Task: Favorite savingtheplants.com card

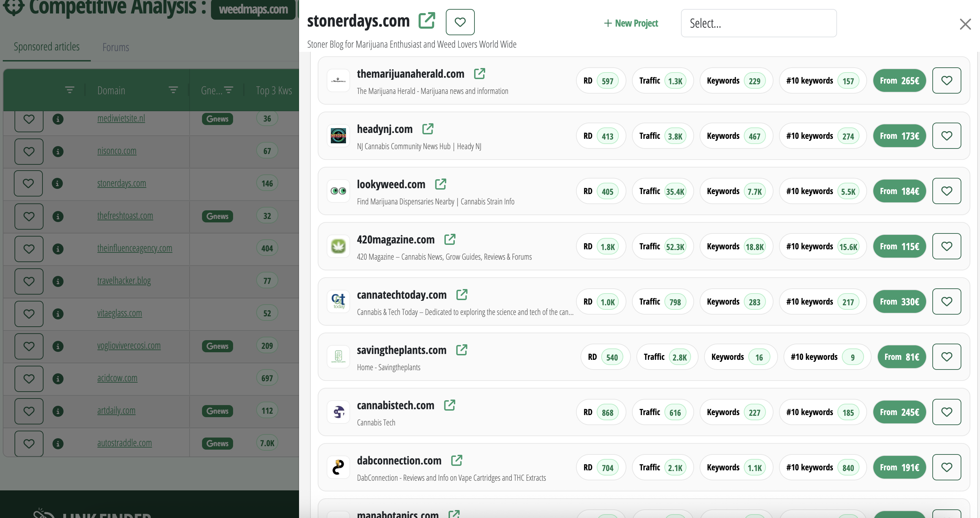Action: tap(947, 357)
